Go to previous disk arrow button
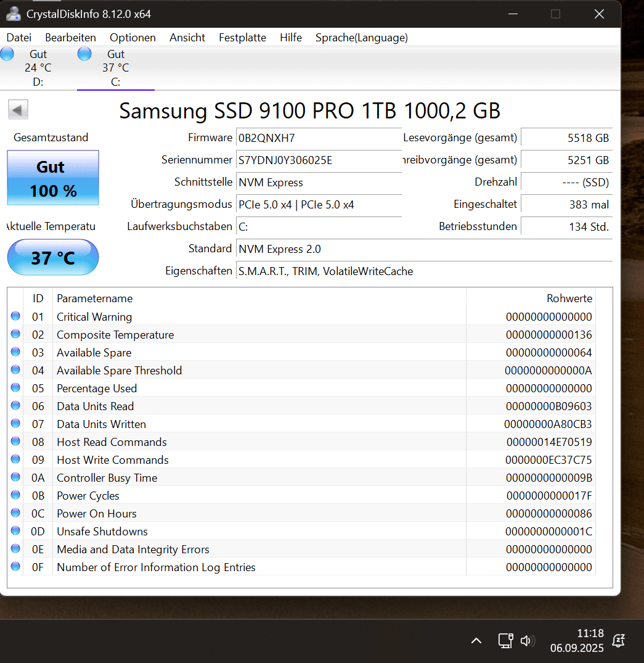Image resolution: width=644 pixels, height=663 pixels. click(x=18, y=110)
